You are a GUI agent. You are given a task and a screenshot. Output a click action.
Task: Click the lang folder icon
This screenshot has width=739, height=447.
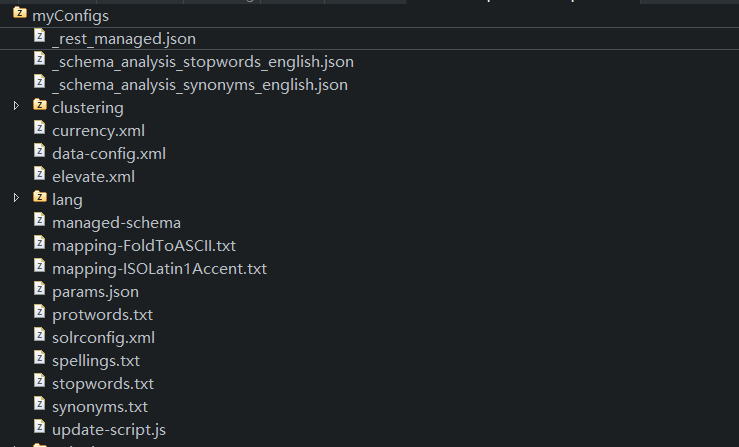[40, 196]
